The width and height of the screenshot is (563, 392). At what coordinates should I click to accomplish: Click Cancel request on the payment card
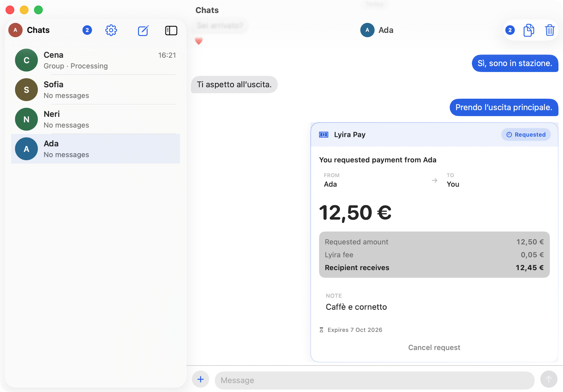[x=434, y=347]
